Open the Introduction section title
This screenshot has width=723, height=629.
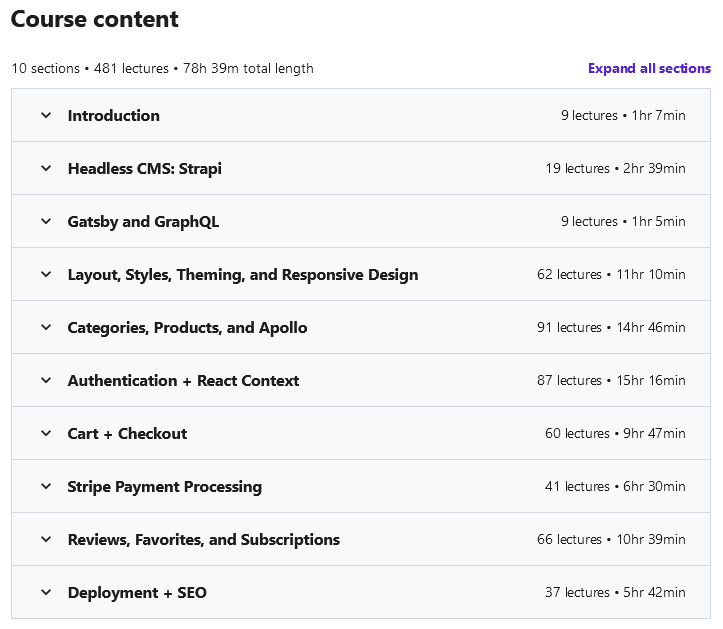[113, 115]
